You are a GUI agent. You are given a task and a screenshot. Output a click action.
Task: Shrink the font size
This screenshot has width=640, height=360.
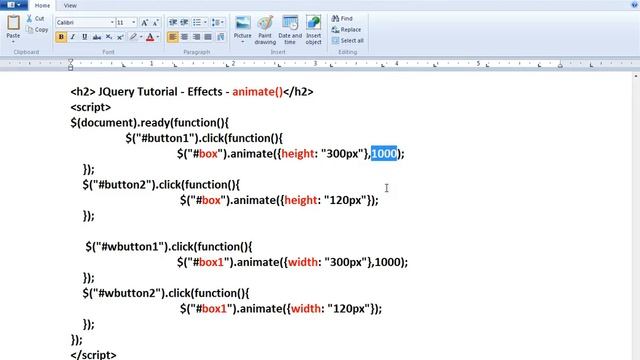click(x=156, y=23)
